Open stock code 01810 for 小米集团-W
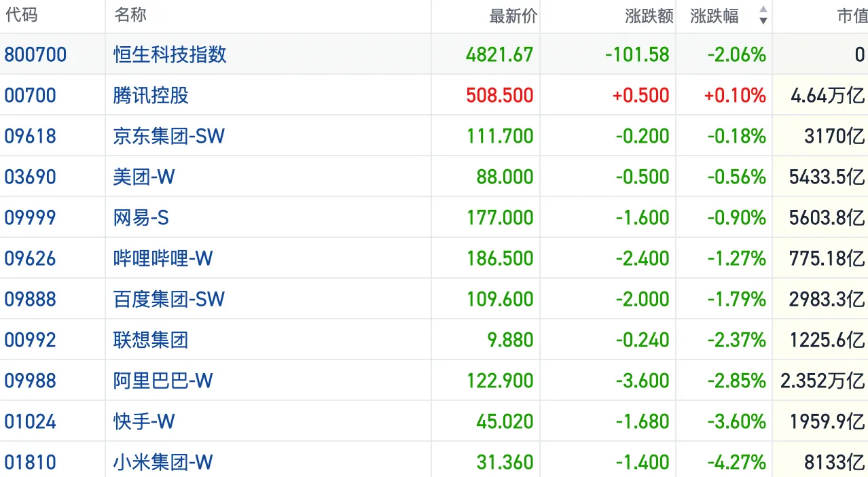The width and height of the screenshot is (868, 477). [30, 462]
